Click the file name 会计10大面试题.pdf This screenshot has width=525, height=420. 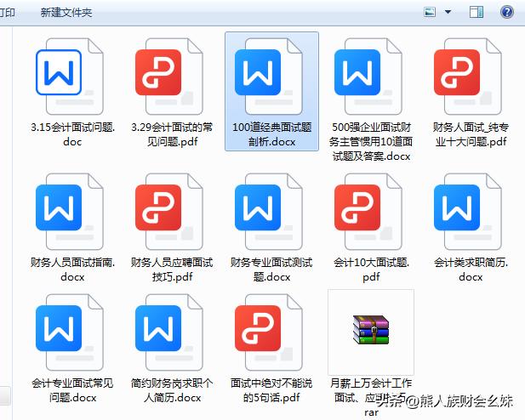click(x=371, y=270)
